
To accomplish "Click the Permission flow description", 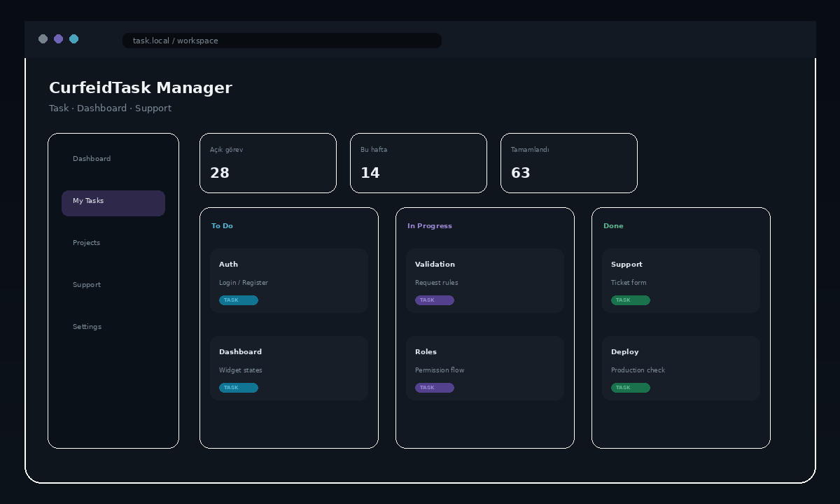I will coord(440,370).
